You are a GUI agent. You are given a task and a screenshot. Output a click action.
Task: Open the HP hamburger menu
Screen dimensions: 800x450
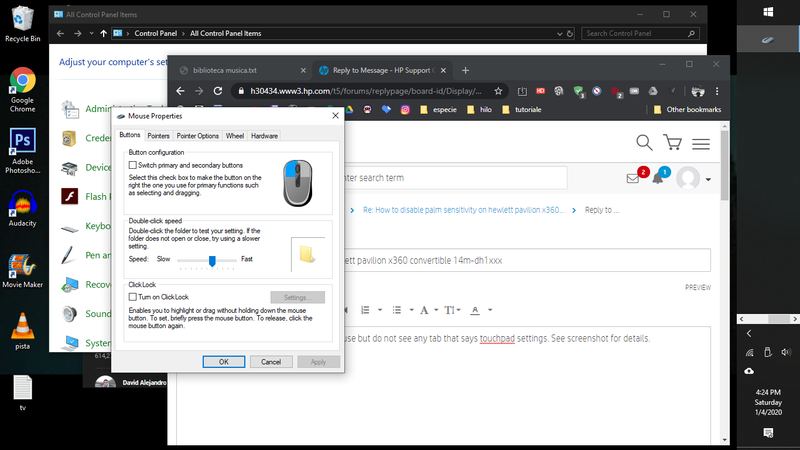(701, 144)
